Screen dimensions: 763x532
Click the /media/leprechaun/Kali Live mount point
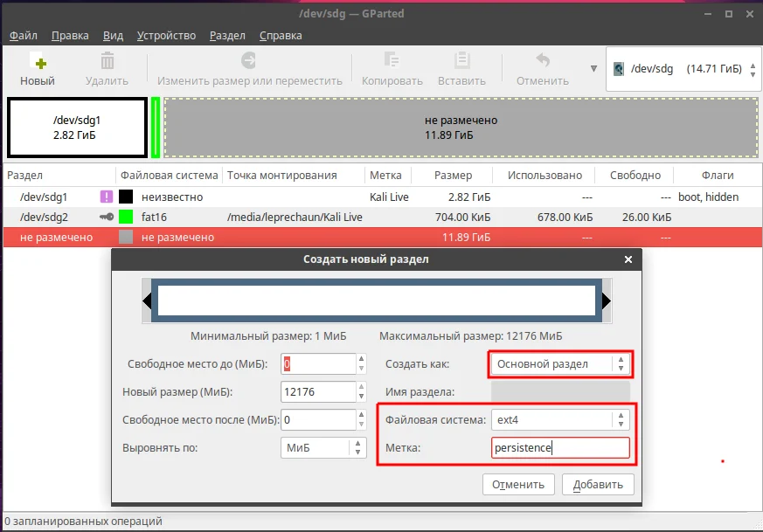point(295,217)
